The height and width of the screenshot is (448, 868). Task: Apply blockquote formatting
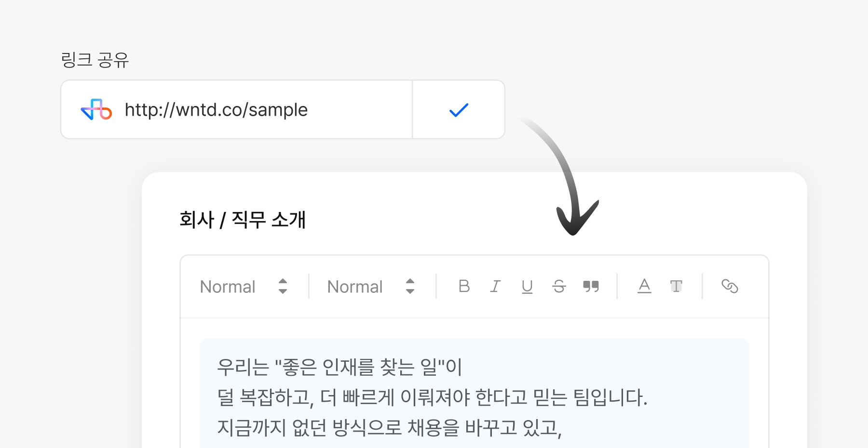(x=591, y=286)
